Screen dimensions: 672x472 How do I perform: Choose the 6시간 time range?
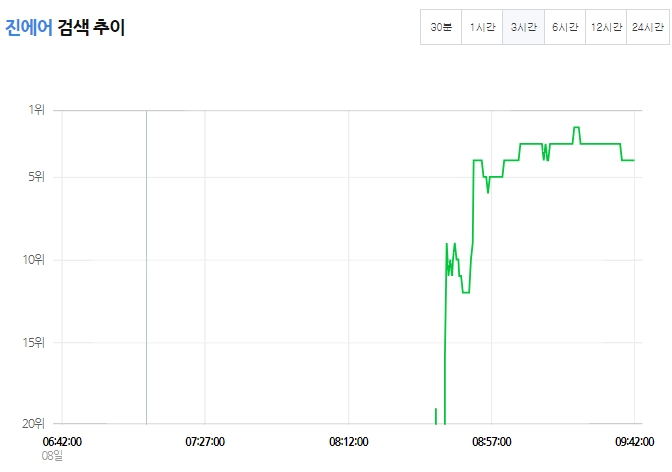coord(565,27)
